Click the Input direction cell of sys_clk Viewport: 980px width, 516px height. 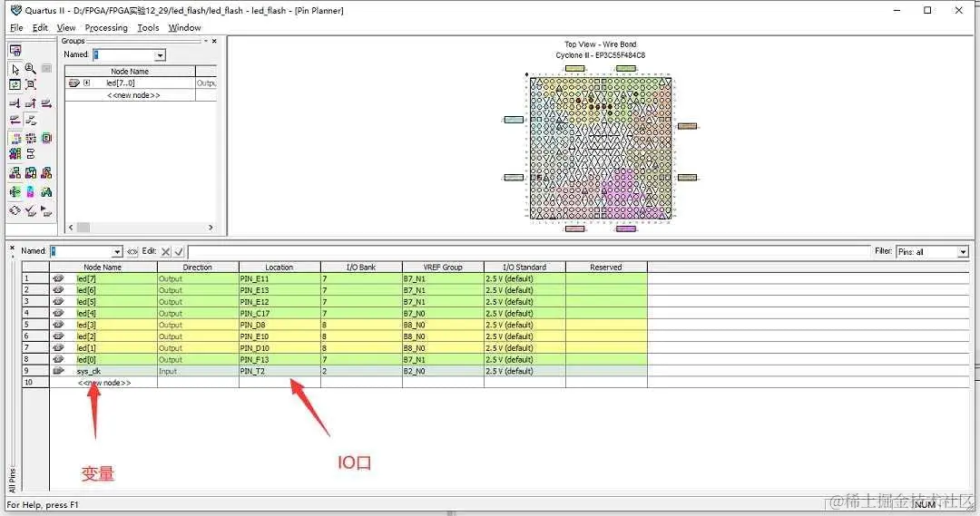(x=198, y=371)
